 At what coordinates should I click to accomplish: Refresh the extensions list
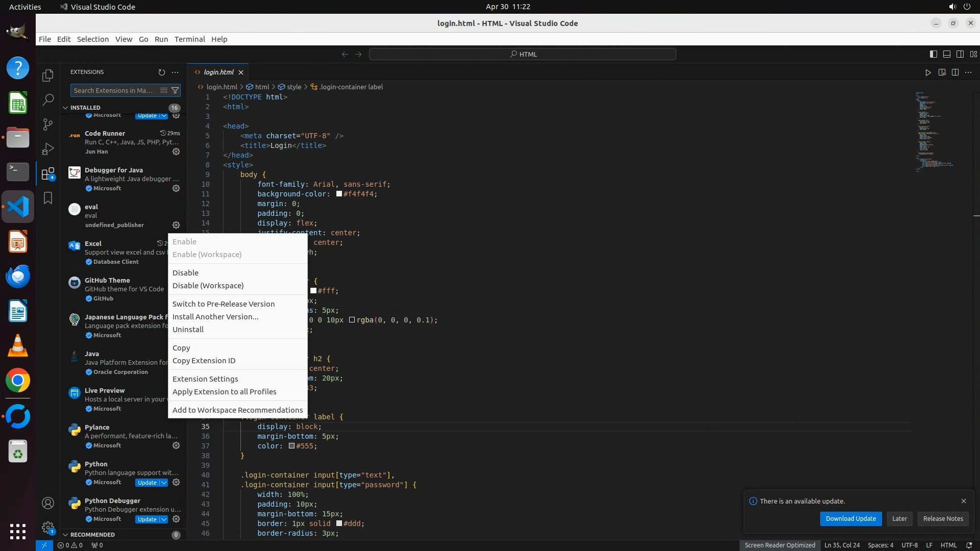tap(162, 72)
